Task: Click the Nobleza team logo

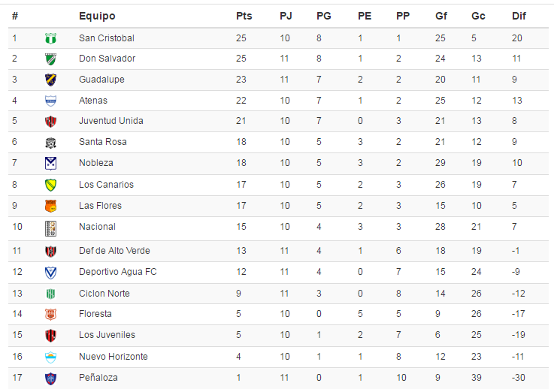Action: (51, 164)
